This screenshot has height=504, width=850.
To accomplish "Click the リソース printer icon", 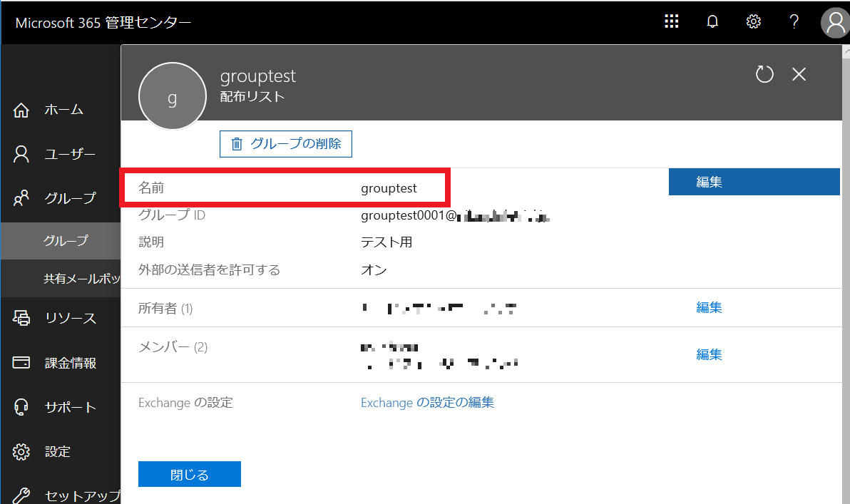I will click(x=21, y=317).
